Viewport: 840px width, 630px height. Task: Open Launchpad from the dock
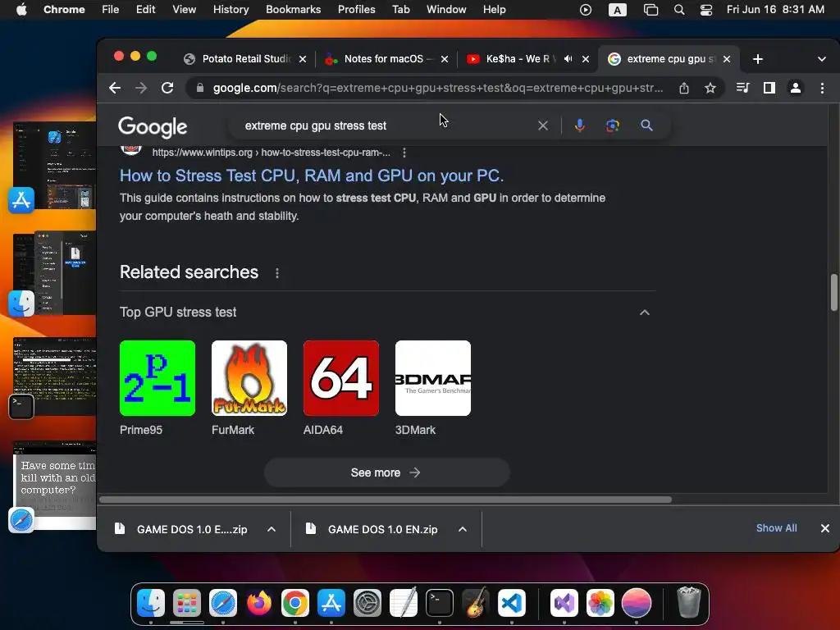[187, 603]
